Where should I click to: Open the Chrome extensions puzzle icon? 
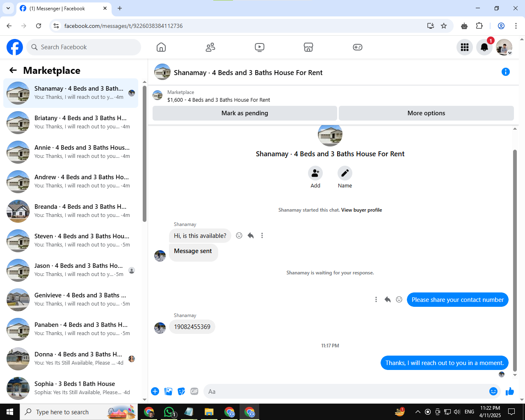(479, 26)
